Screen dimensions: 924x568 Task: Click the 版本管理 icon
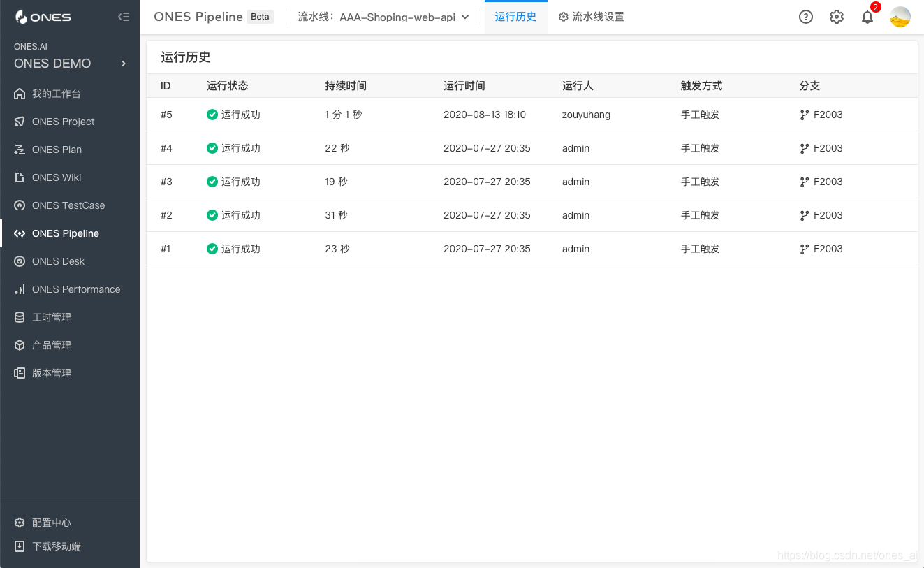[20, 373]
